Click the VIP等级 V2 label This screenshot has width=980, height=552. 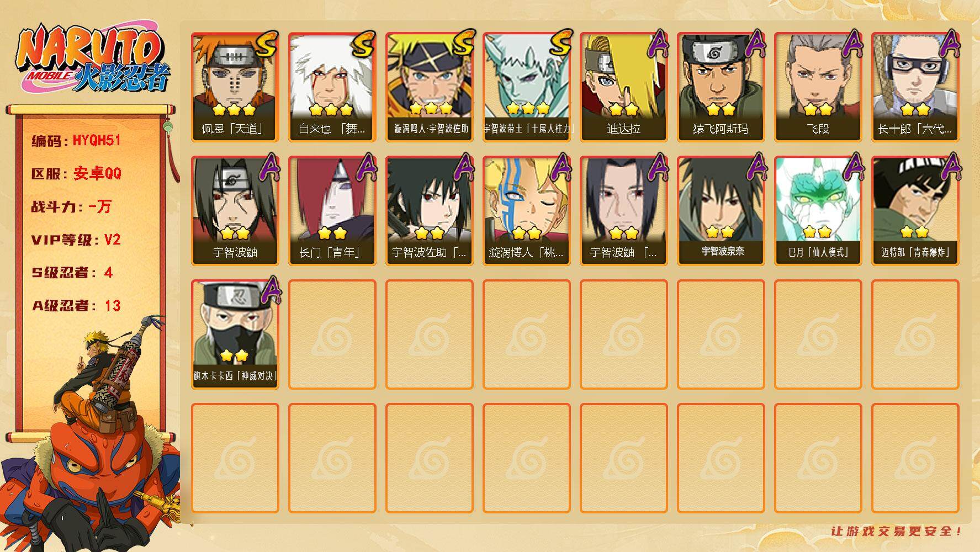tap(76, 240)
